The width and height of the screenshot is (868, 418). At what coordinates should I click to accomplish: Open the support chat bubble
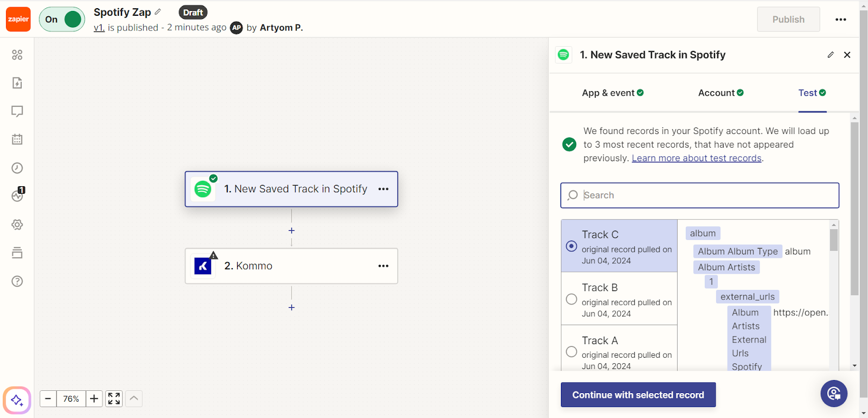pyautogui.click(x=834, y=394)
